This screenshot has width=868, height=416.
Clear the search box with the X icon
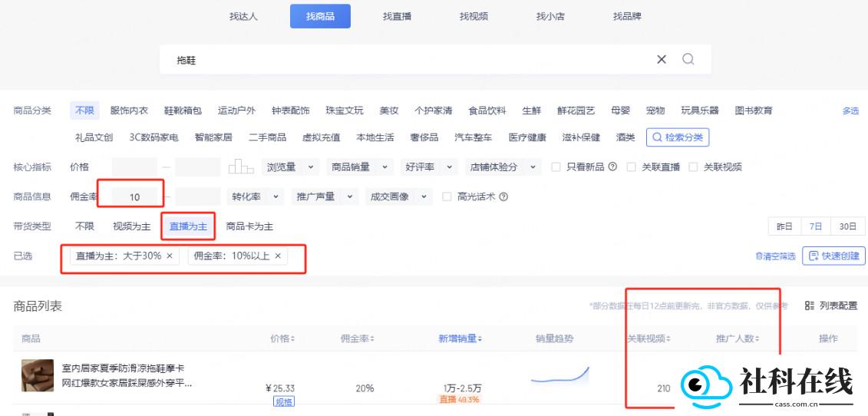click(x=661, y=59)
